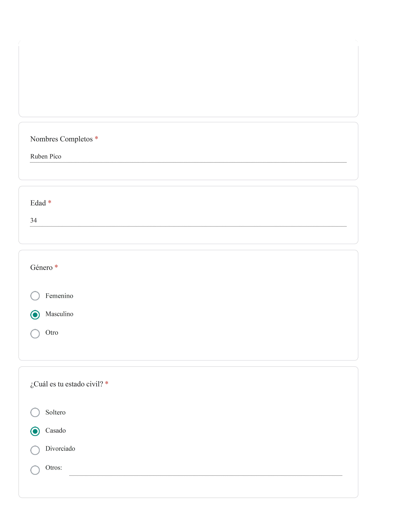The image size is (394, 532).
Task: Select the Divorciado radio option
Action: point(35,450)
